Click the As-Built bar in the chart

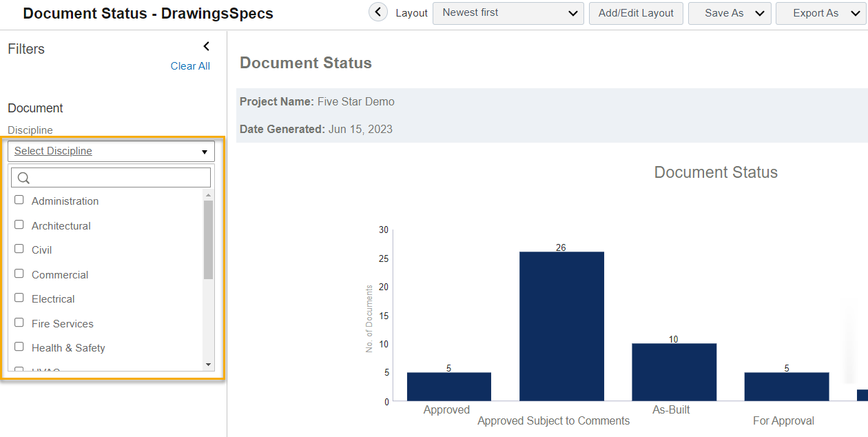coord(674,372)
